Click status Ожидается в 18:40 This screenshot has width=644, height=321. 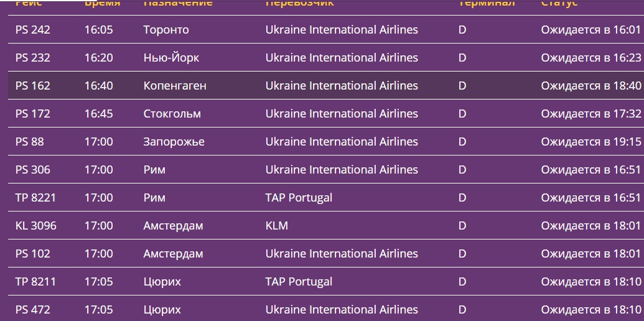pyautogui.click(x=591, y=85)
